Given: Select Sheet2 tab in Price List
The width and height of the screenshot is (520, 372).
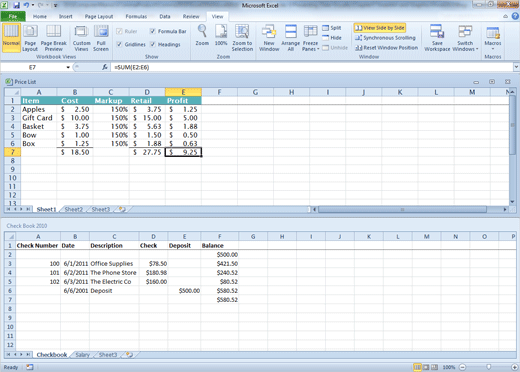Looking at the screenshot, I should tap(73, 209).
